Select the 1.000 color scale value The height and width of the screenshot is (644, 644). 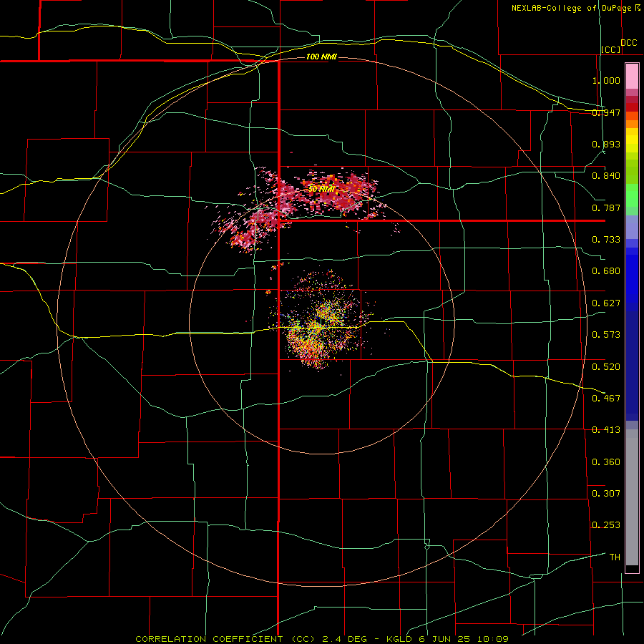pyautogui.click(x=606, y=80)
